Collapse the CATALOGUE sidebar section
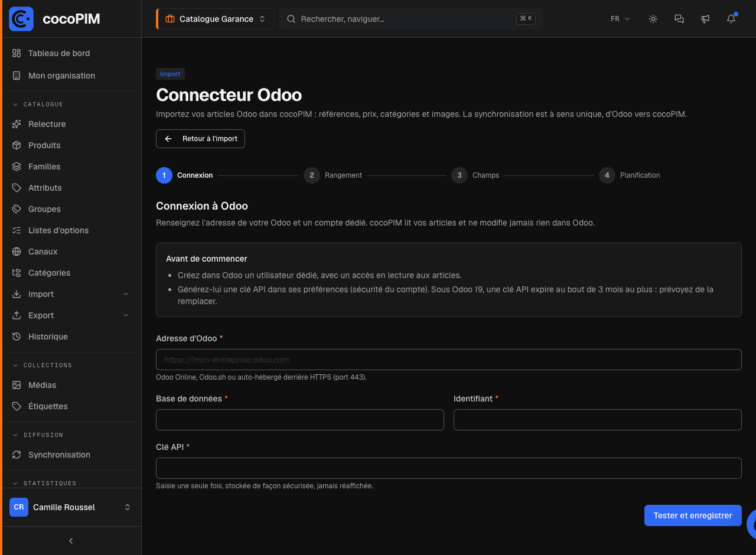The height and width of the screenshot is (555, 756). [38, 105]
